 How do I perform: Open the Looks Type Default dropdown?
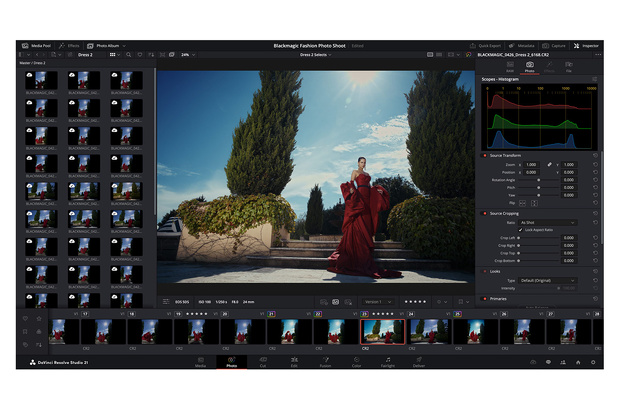[x=547, y=281]
